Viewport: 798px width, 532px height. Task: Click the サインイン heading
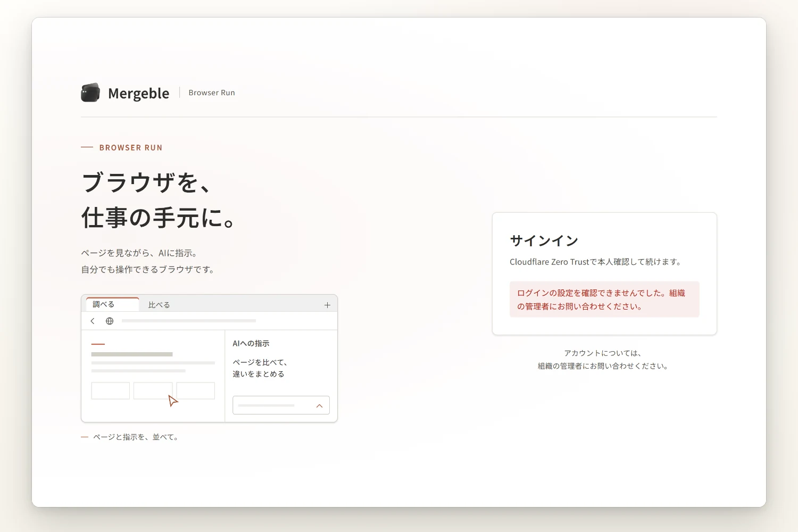point(544,240)
